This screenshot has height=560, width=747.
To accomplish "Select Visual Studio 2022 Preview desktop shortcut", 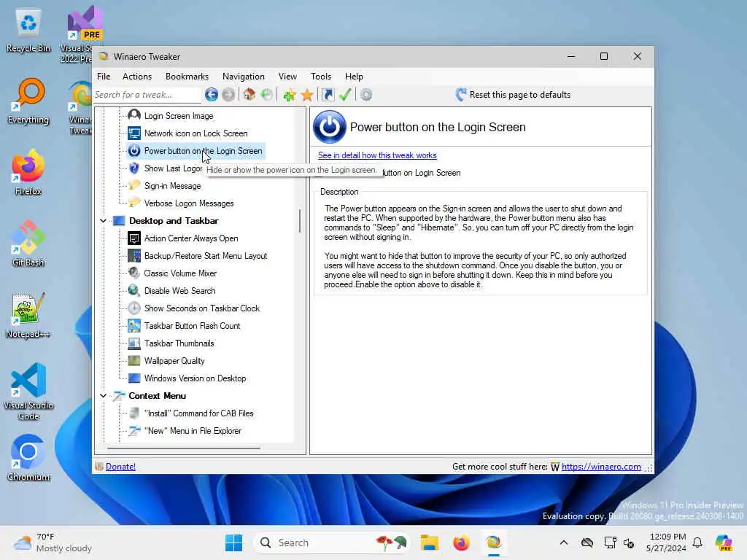I will [x=80, y=34].
